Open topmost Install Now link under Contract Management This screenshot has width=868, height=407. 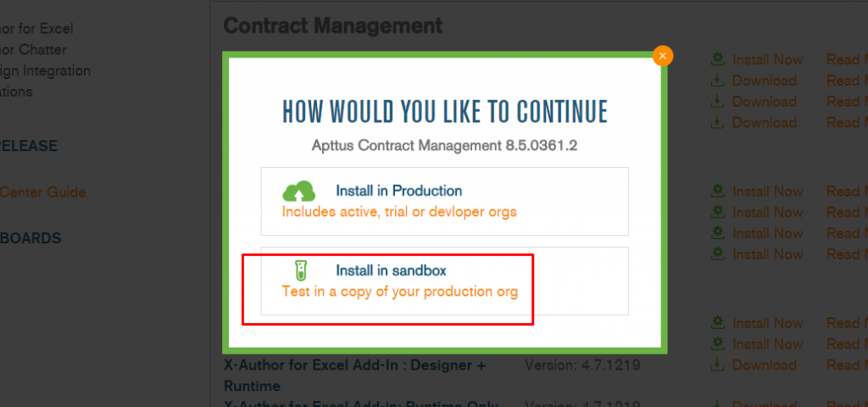click(767, 59)
